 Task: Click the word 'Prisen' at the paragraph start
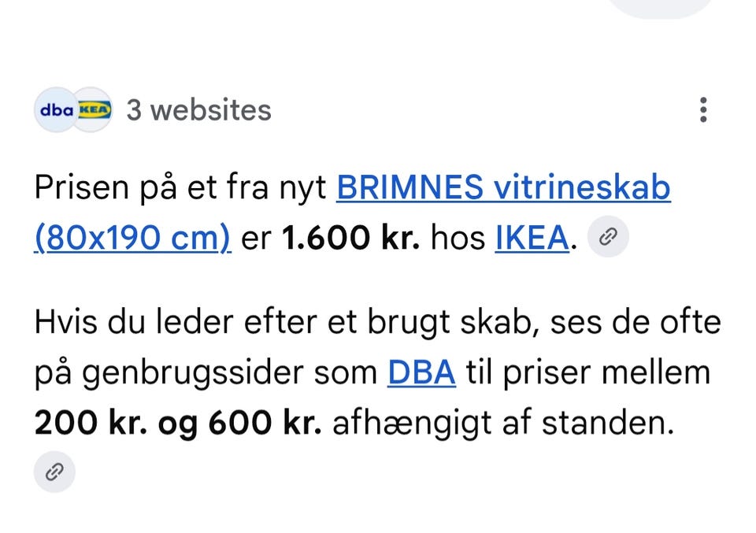point(81,187)
